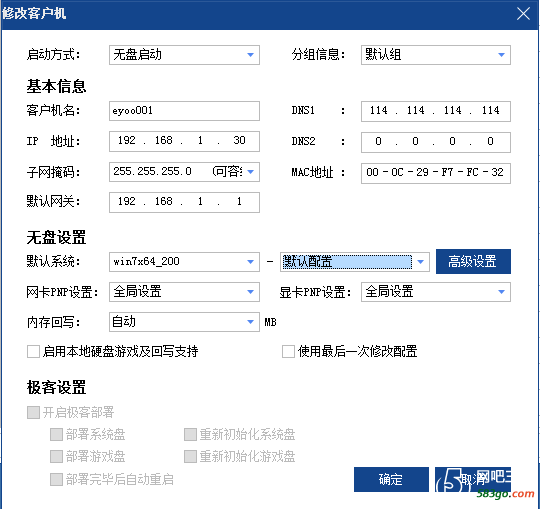Check the 重新初始化游戏盘 checkbox
This screenshot has width=540, height=509.
pyautogui.click(x=190, y=456)
